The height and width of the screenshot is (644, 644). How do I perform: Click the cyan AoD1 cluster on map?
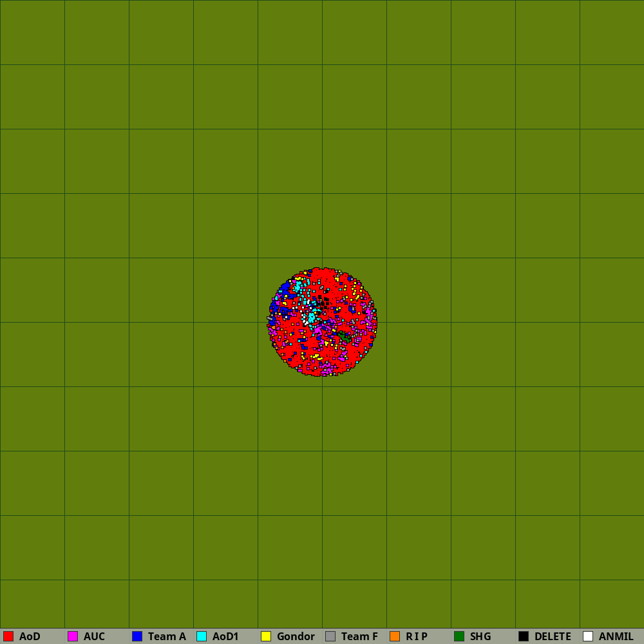pyautogui.click(x=312, y=316)
